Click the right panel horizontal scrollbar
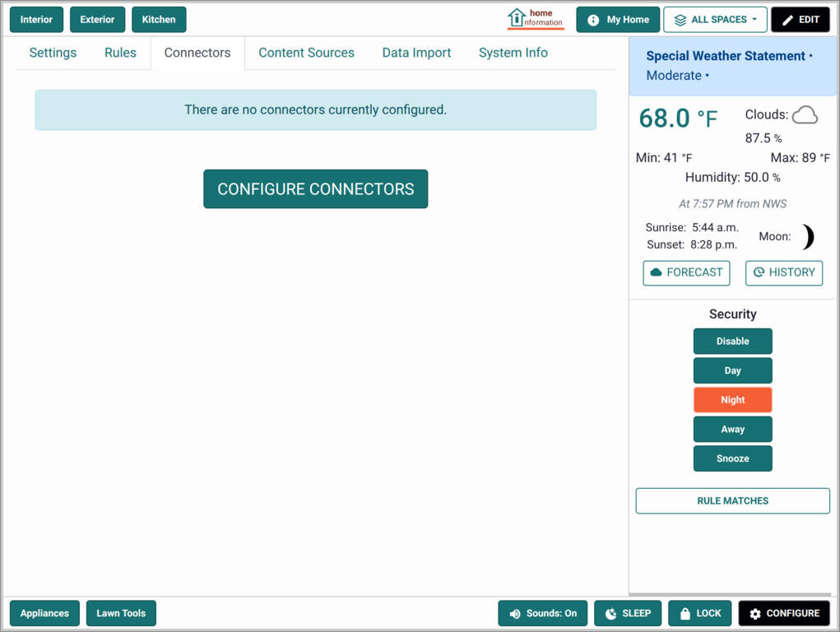This screenshot has width=840, height=632. [x=730, y=594]
